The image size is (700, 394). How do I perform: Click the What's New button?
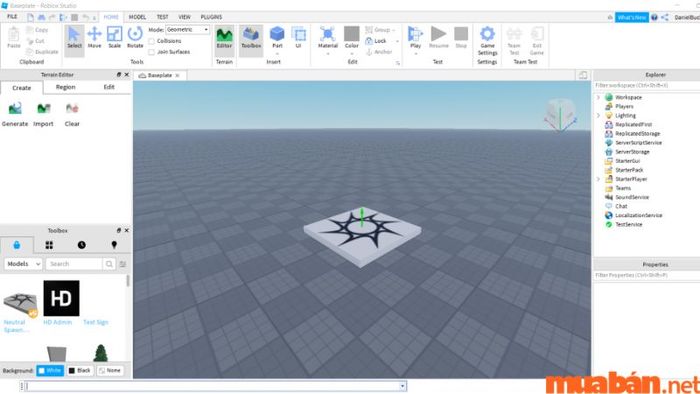(632, 17)
